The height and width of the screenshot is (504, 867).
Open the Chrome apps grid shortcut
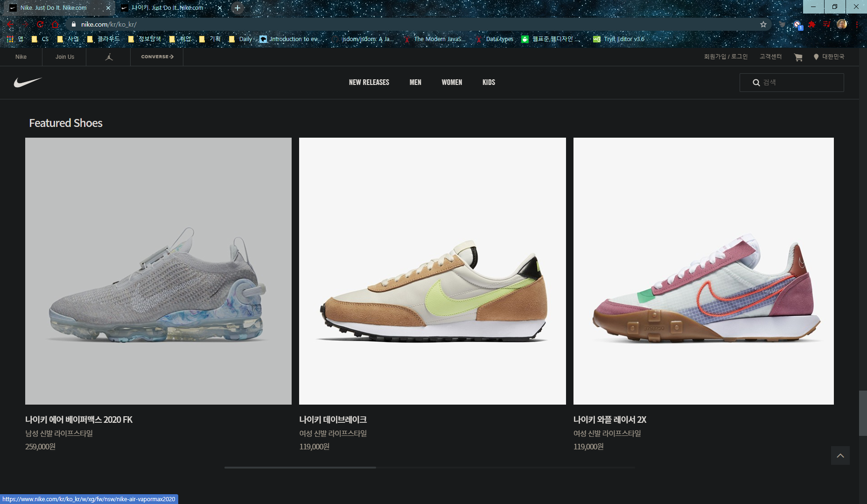click(10, 39)
